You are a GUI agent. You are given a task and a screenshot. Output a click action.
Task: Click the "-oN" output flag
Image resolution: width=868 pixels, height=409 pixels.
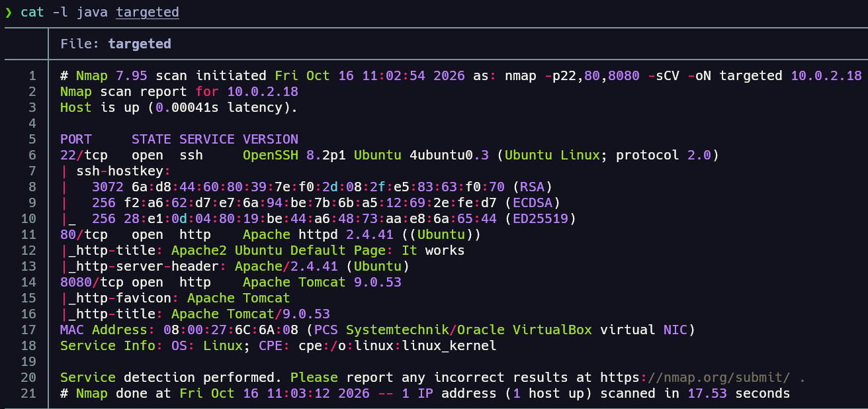[x=699, y=75]
